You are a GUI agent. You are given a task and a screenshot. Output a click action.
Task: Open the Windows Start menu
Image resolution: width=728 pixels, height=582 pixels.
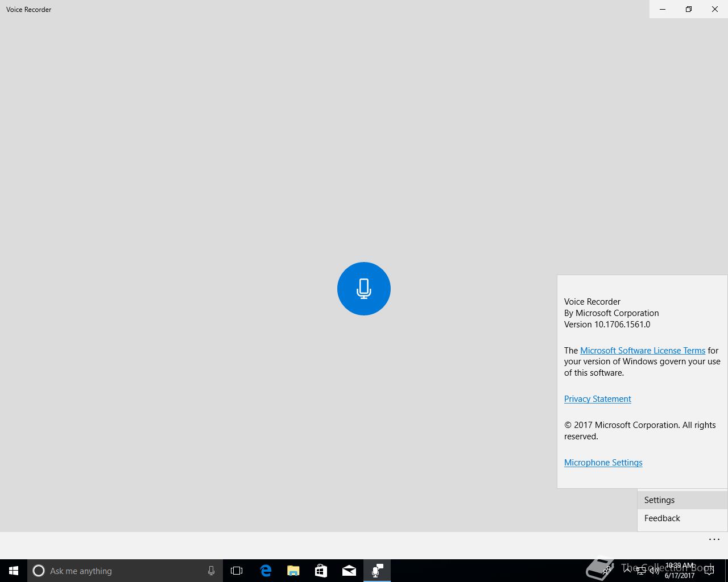coord(14,571)
